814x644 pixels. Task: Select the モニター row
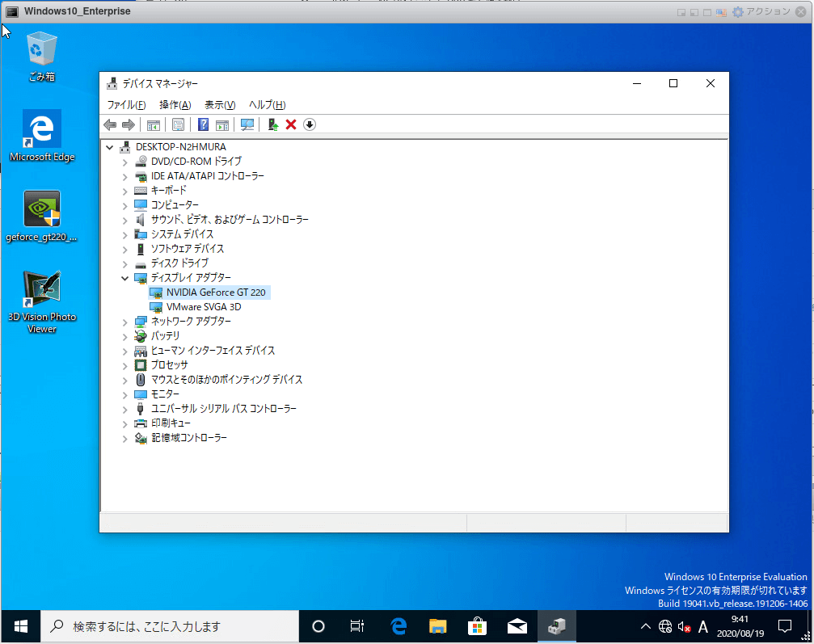[157, 394]
